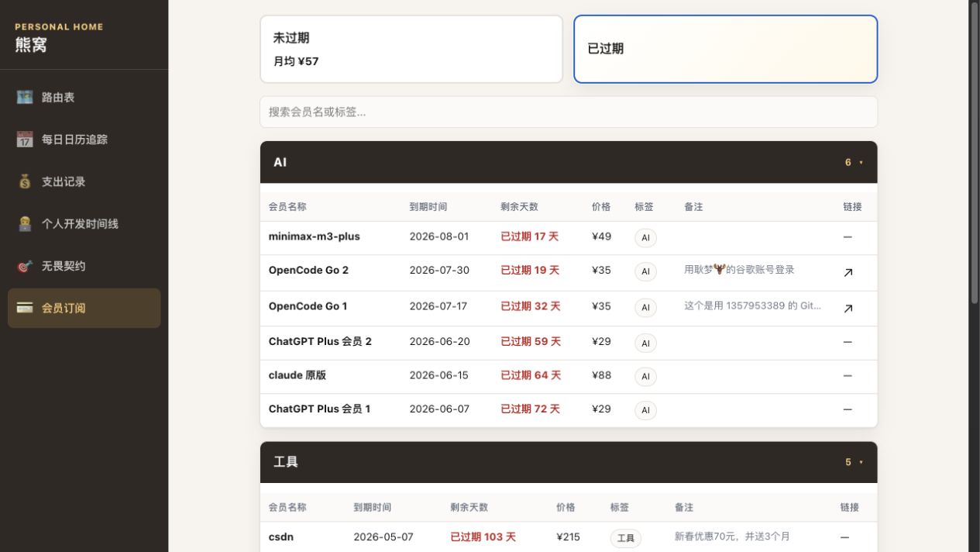
Task: Click the truncated note starting 这个是用 1357953389
Action: click(x=752, y=306)
